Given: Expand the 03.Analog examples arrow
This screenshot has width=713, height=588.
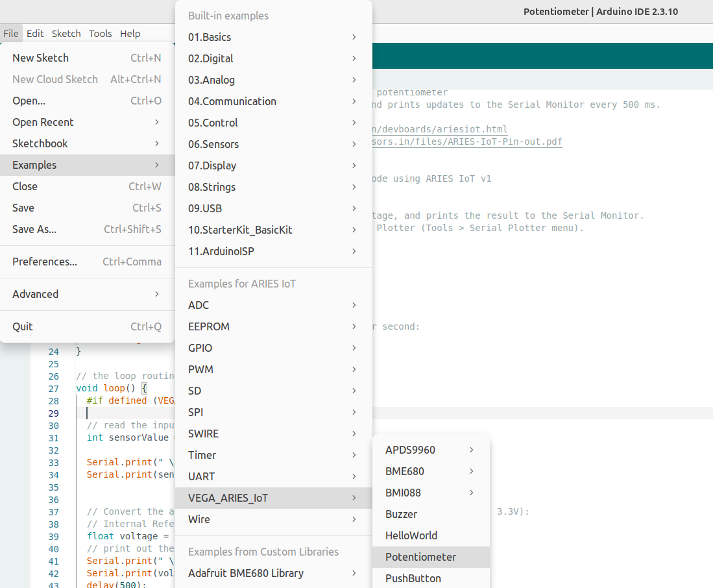Looking at the screenshot, I should tap(354, 80).
